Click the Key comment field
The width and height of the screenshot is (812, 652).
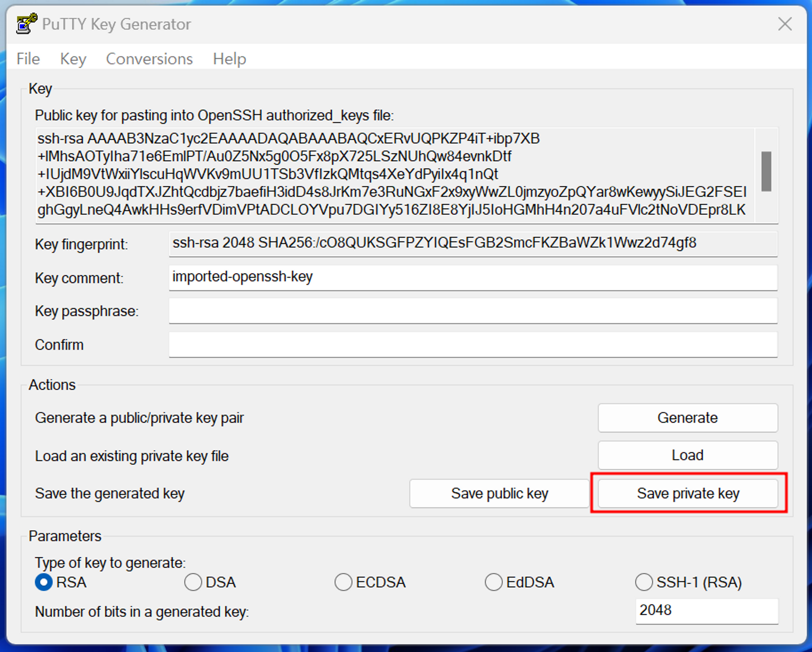(x=473, y=277)
